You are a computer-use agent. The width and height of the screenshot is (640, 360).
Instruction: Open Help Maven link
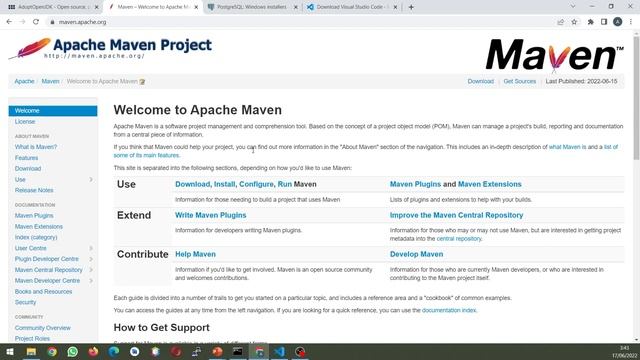coord(196,254)
